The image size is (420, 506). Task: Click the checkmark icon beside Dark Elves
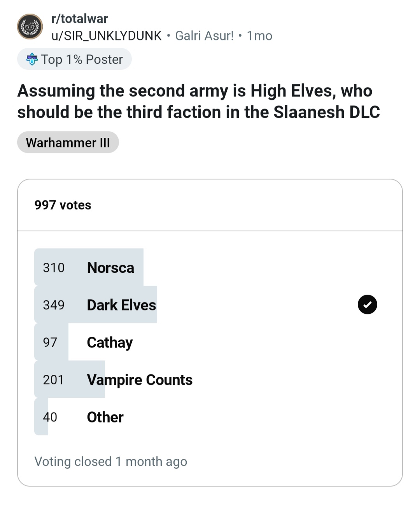[x=367, y=304]
